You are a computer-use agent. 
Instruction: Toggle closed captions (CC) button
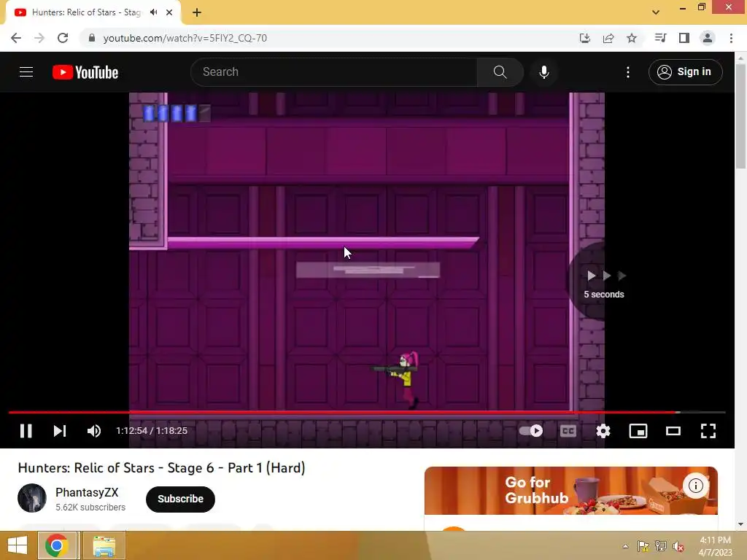(568, 431)
